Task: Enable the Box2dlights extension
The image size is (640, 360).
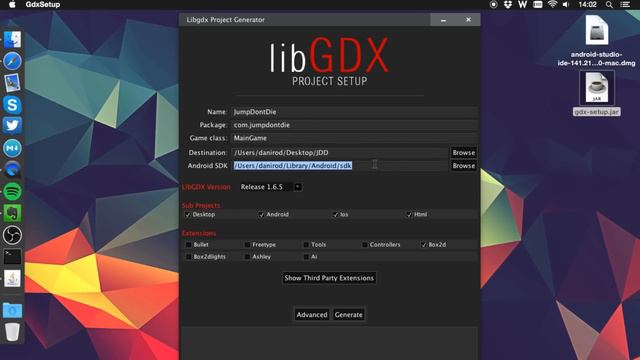Action: coord(188,257)
